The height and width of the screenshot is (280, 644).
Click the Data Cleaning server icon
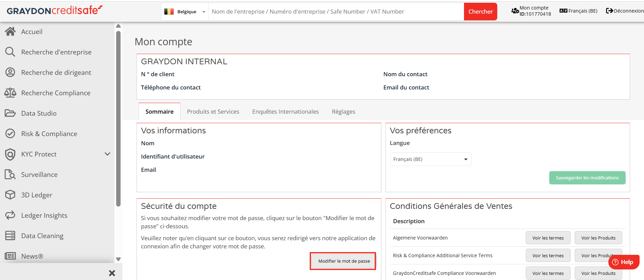coord(10,236)
